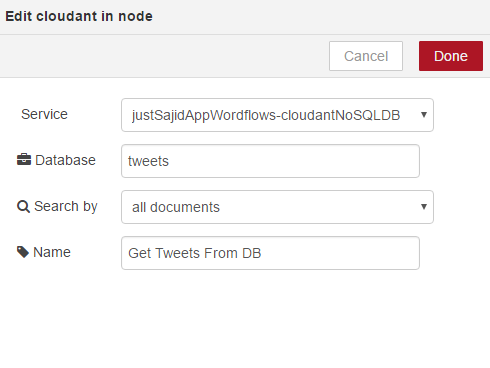Expand the Search by dropdown arrow
This screenshot has height=368, width=490.
424,207
